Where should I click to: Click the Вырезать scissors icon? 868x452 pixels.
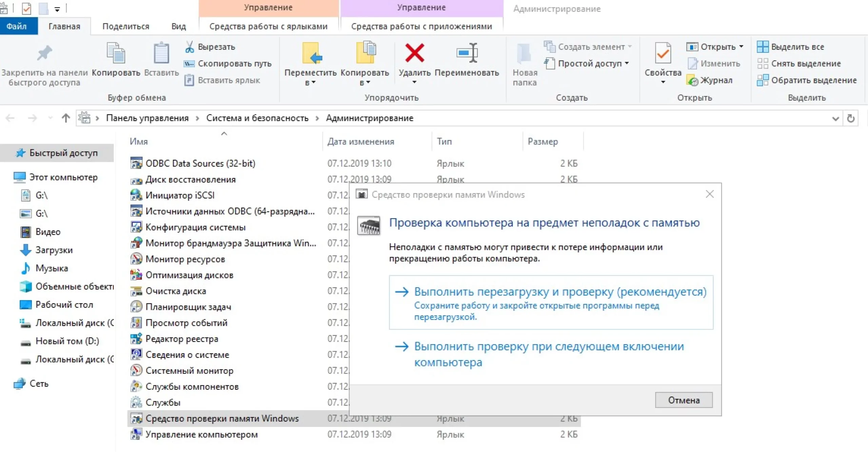(190, 47)
